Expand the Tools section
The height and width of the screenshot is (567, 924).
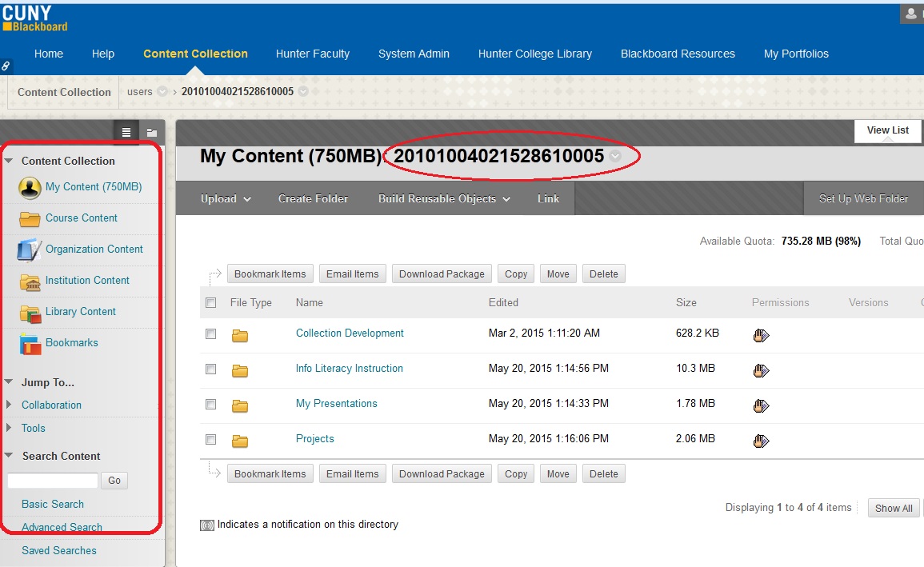click(9, 428)
